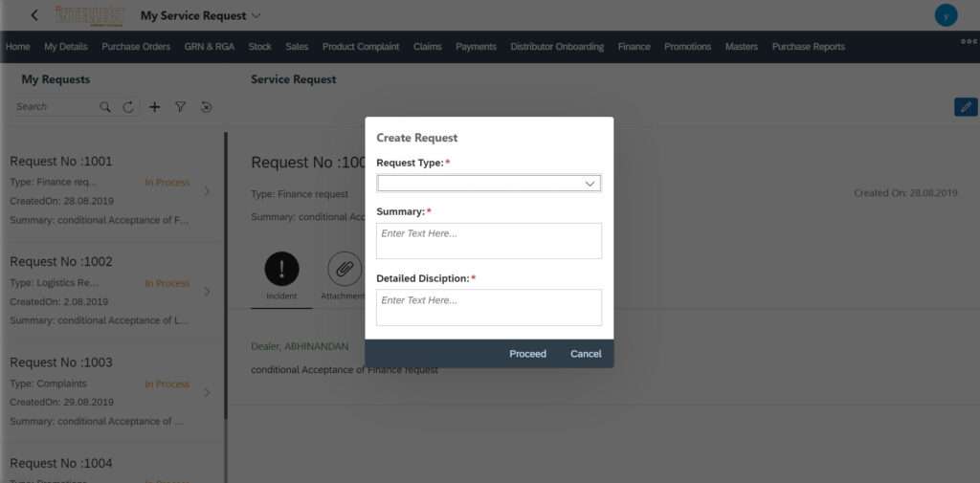Screen dimensions: 980x483
Task: Click the back arrow in the header
Action: pos(34,15)
